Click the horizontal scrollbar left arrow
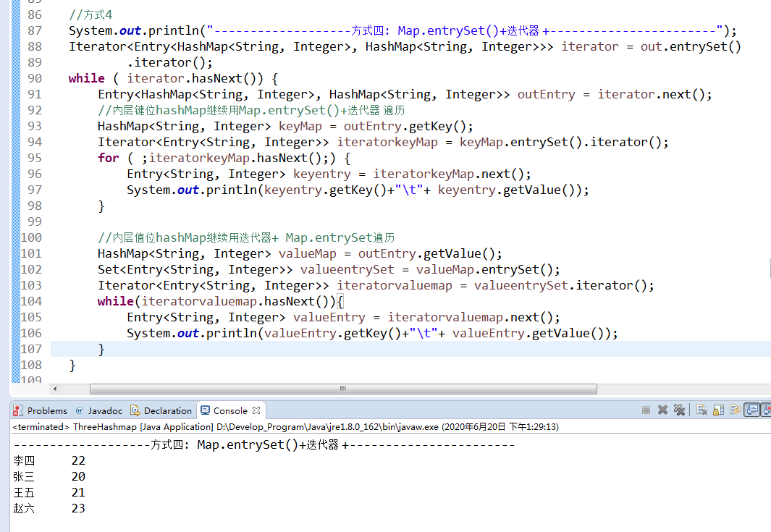 coord(55,389)
